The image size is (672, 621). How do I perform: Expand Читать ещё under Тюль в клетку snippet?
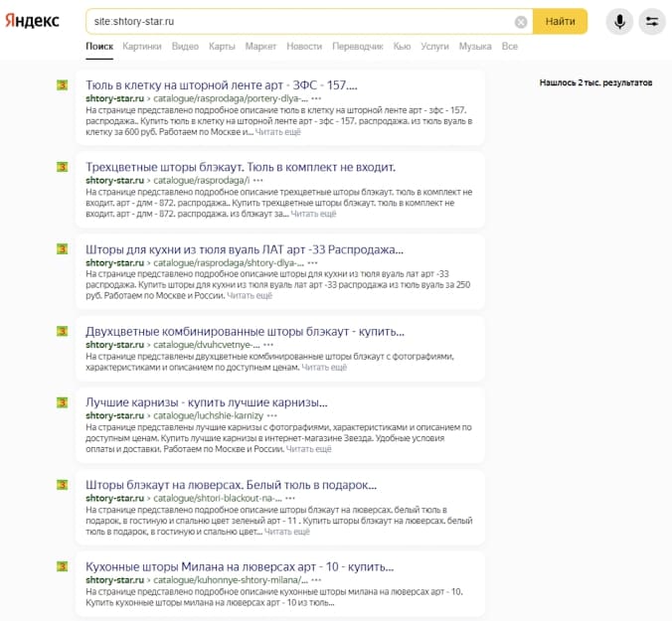(x=278, y=132)
